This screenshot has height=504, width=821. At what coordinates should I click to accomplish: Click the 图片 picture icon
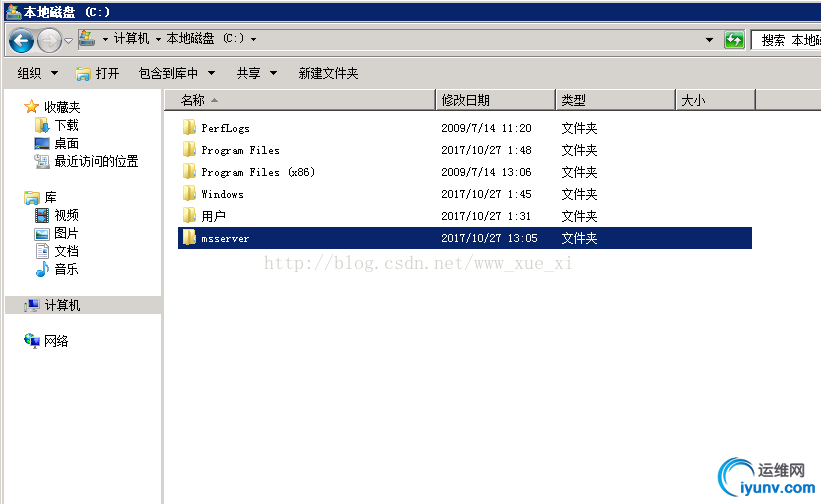coord(42,233)
